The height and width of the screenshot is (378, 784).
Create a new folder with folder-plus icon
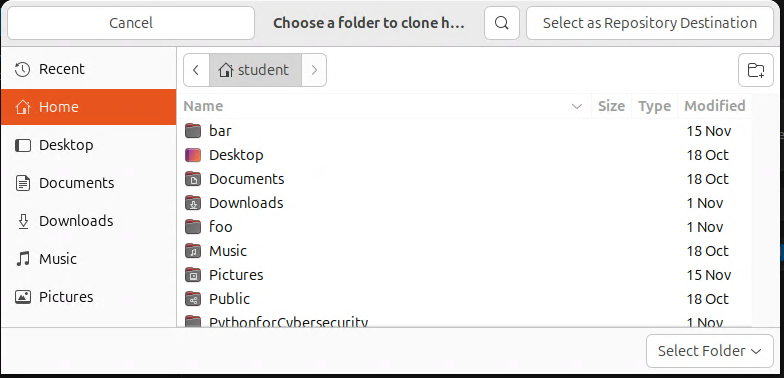tap(756, 70)
